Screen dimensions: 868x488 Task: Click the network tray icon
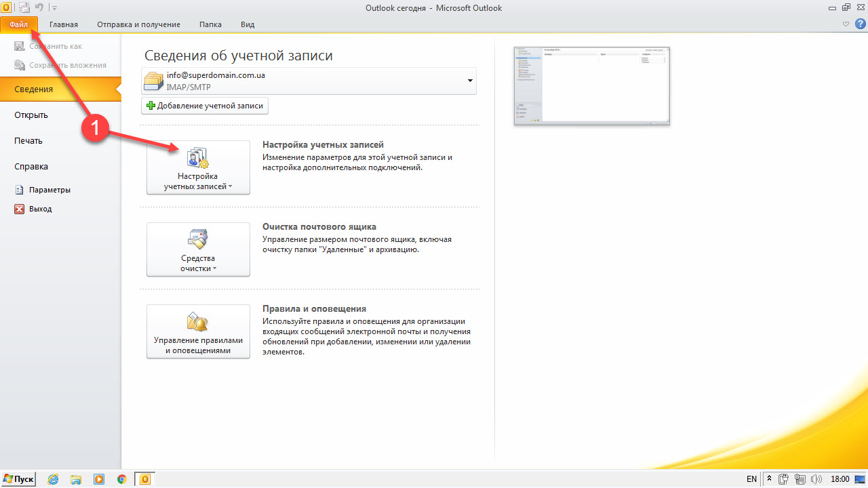click(800, 479)
